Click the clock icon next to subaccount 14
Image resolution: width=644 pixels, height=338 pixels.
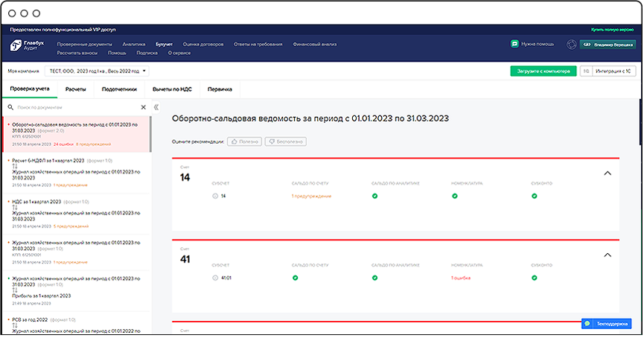point(215,196)
